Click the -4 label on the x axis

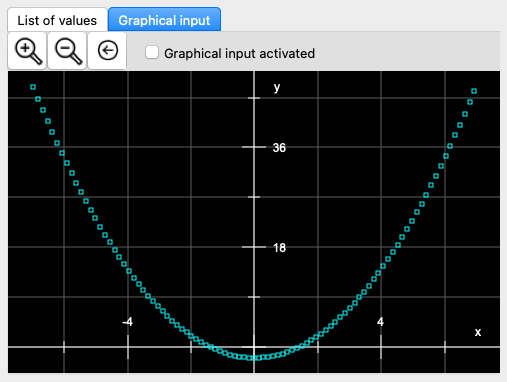[x=127, y=322]
